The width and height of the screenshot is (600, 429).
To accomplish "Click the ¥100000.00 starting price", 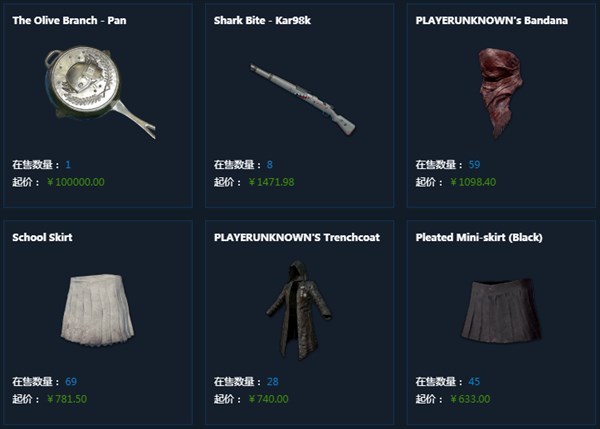I will coord(76,182).
